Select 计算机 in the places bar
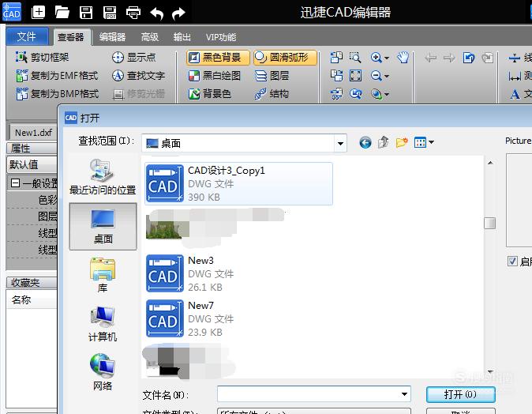The height and width of the screenshot is (414, 532). [x=103, y=324]
